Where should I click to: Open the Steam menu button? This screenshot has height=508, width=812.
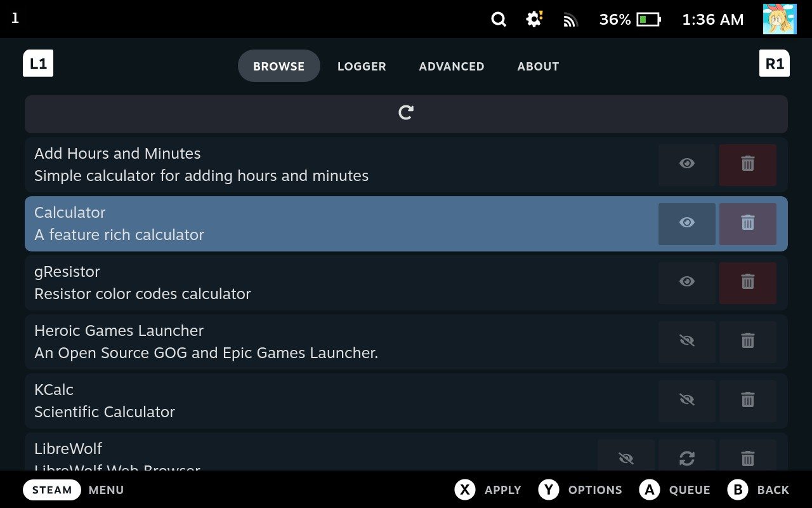[52, 490]
